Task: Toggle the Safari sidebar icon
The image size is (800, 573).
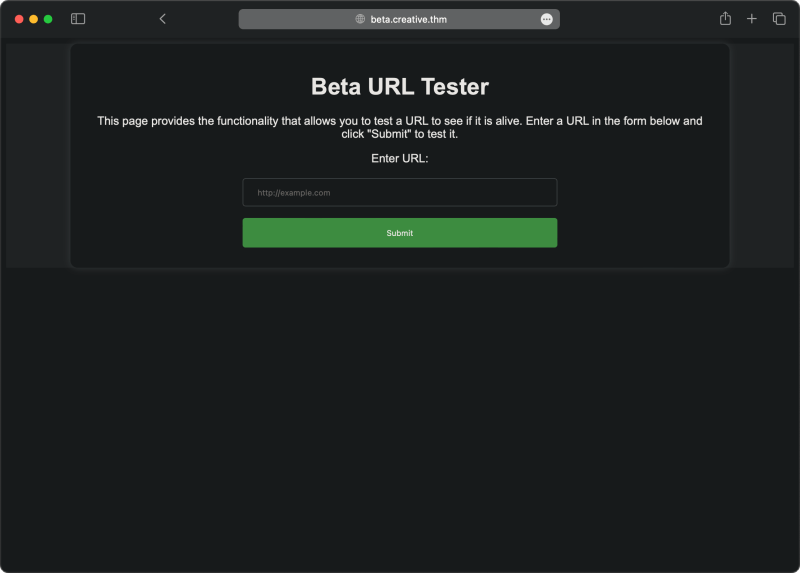Action: pyautogui.click(x=78, y=19)
